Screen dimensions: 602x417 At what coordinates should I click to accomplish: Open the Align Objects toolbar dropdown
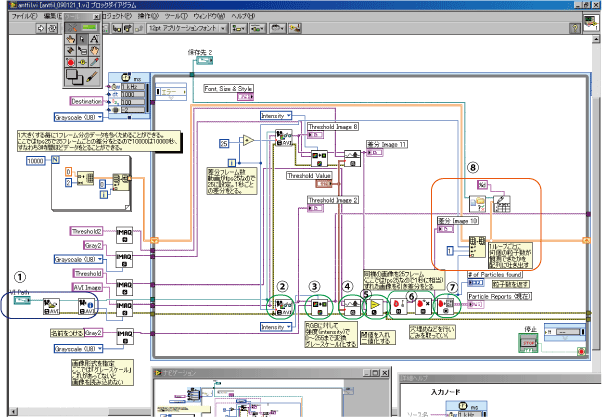[238, 28]
